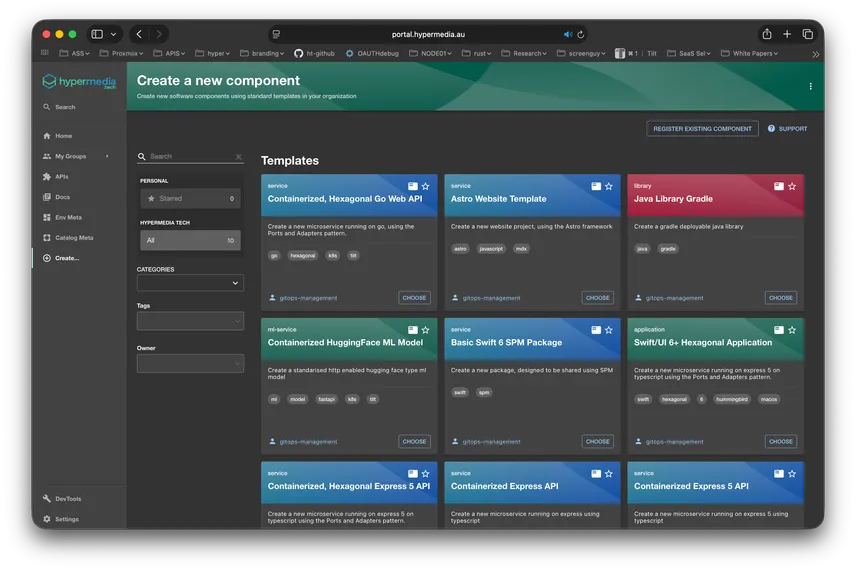Click Register Existing Component button
Screen dimensions: 856x570
702,129
